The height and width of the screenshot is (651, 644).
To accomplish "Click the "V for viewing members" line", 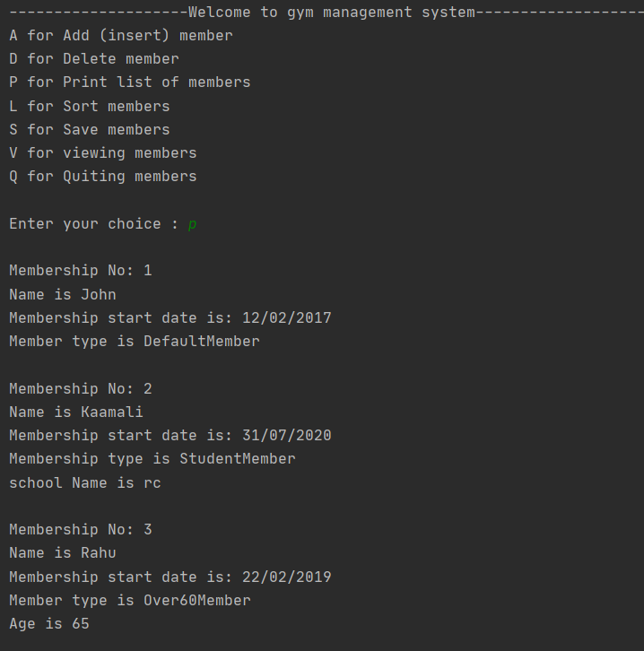I will [103, 153].
